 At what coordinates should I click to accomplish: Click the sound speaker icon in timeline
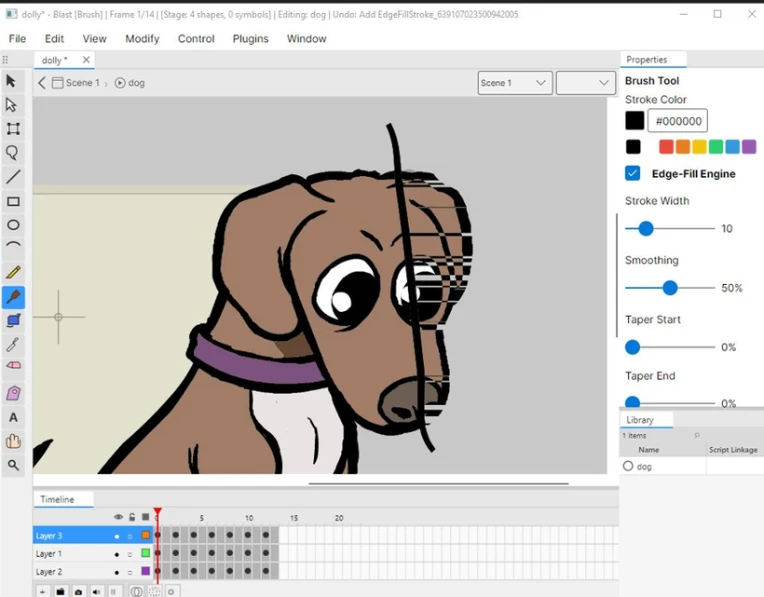(x=96, y=592)
